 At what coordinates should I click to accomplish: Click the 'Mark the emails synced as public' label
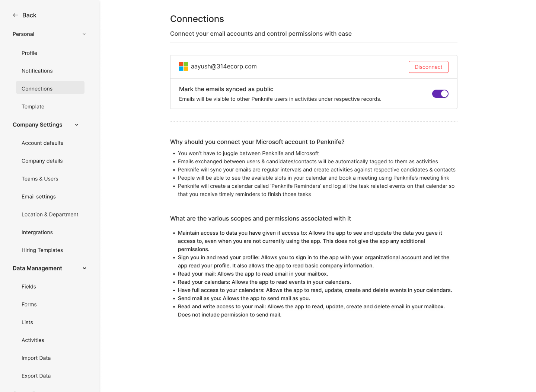226,89
